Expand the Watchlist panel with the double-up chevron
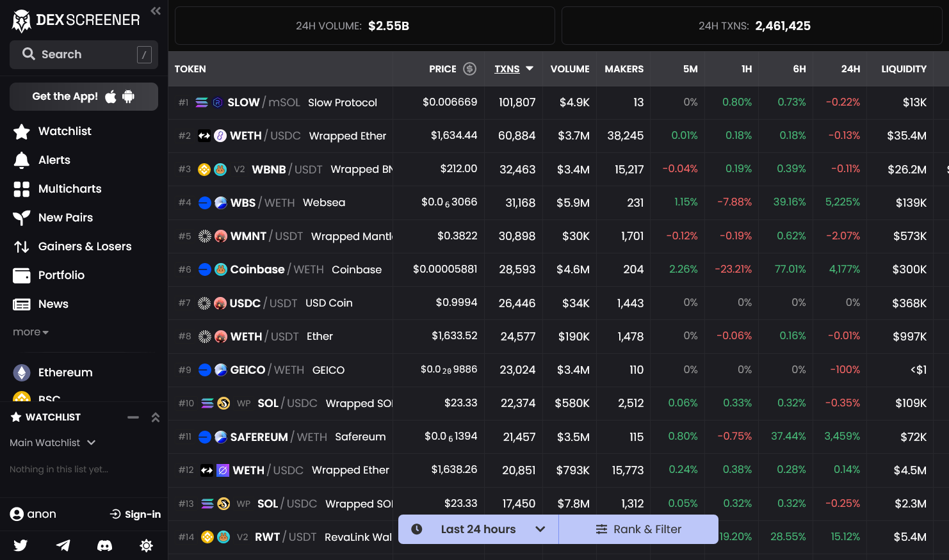This screenshot has height=560, width=949. pyautogui.click(x=155, y=417)
